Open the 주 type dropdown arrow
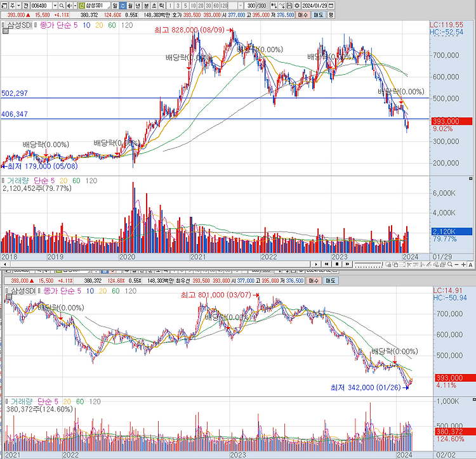 18,6
